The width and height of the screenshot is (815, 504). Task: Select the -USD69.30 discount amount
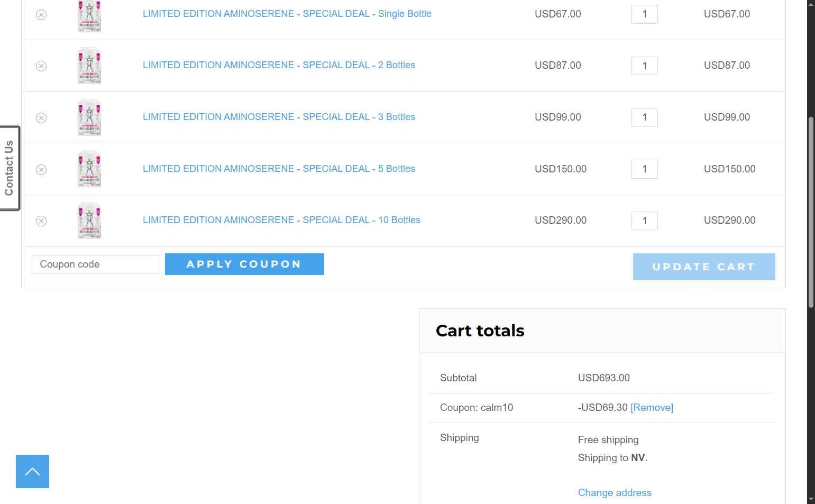click(603, 408)
